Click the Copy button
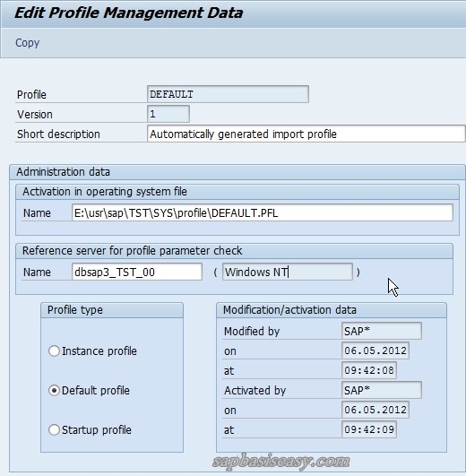 click(x=27, y=43)
